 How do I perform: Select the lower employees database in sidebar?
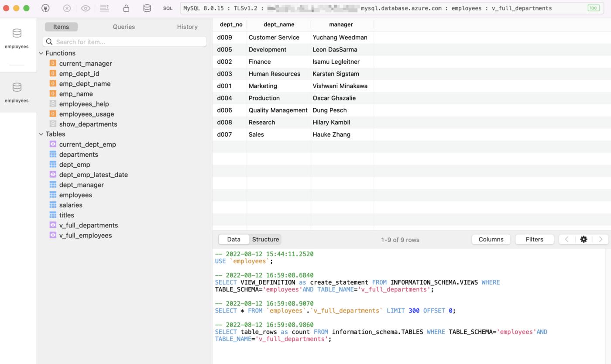click(x=17, y=92)
